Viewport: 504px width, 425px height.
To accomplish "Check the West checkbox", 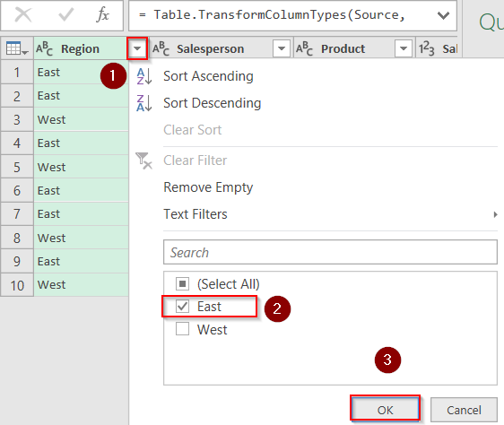I will coord(182,329).
